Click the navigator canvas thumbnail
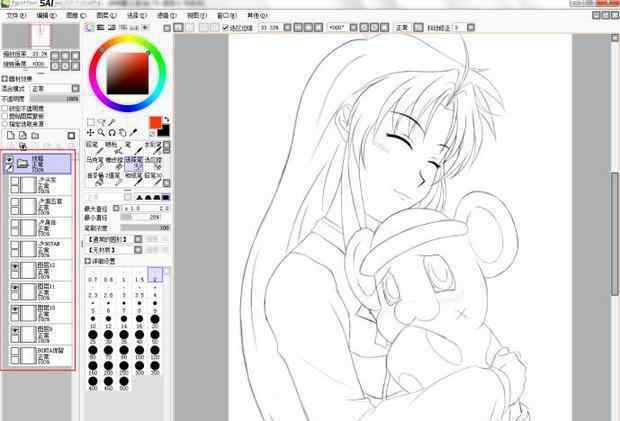620x421 pixels. click(x=41, y=36)
